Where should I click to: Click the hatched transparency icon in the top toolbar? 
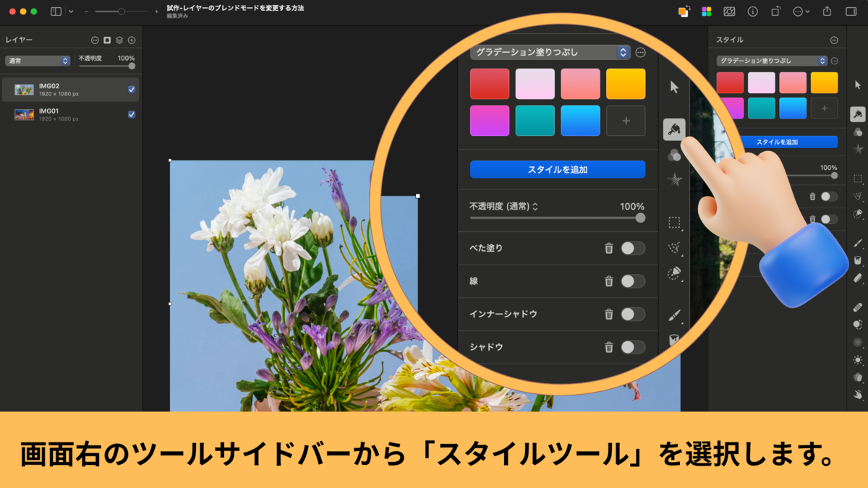point(729,12)
